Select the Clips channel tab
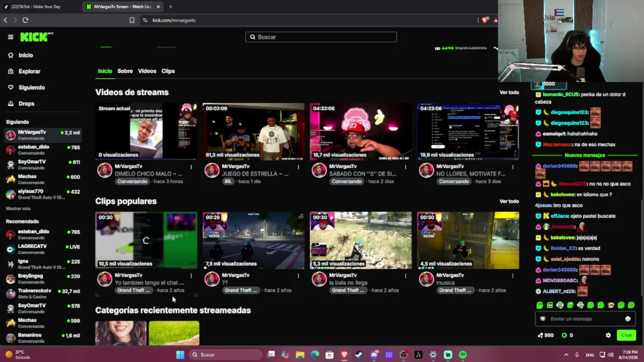The image size is (644, 362). tap(168, 71)
